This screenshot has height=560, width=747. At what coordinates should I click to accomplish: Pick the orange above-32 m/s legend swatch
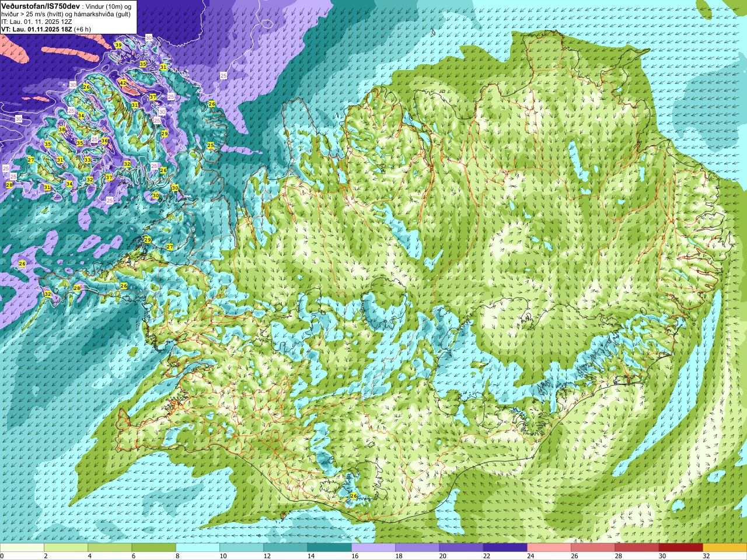coord(725,548)
